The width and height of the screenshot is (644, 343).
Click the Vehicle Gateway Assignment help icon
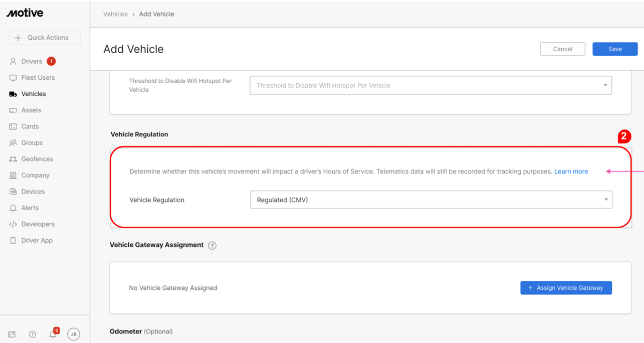click(x=212, y=246)
